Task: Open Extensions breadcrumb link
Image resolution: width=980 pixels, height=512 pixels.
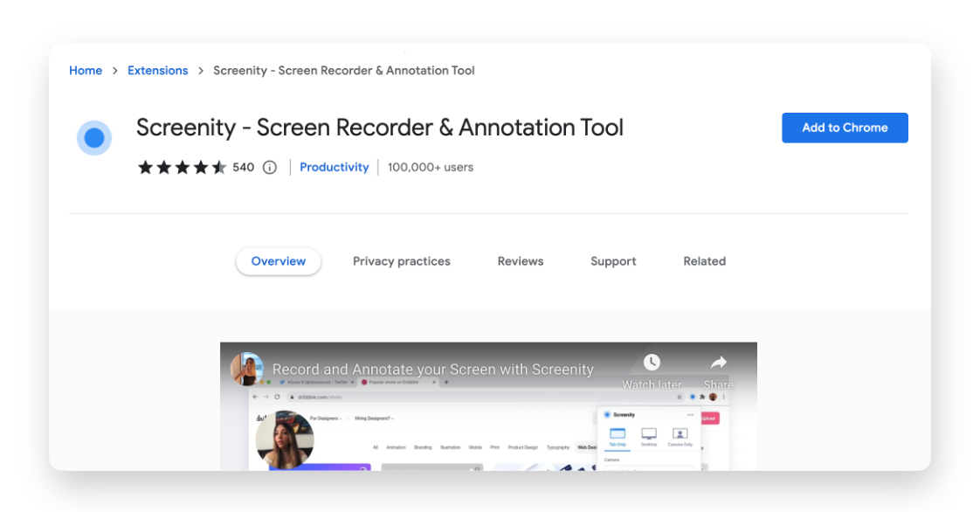Action: pos(157,71)
